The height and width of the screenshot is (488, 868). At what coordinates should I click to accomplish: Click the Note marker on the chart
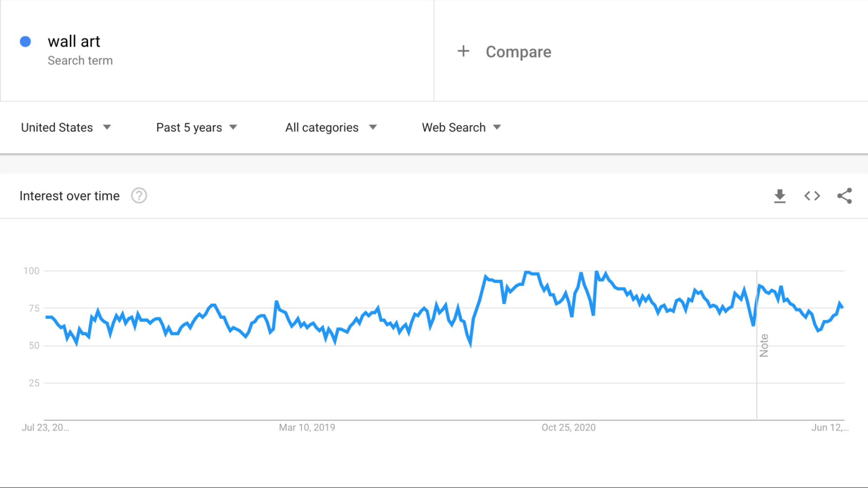coord(764,345)
